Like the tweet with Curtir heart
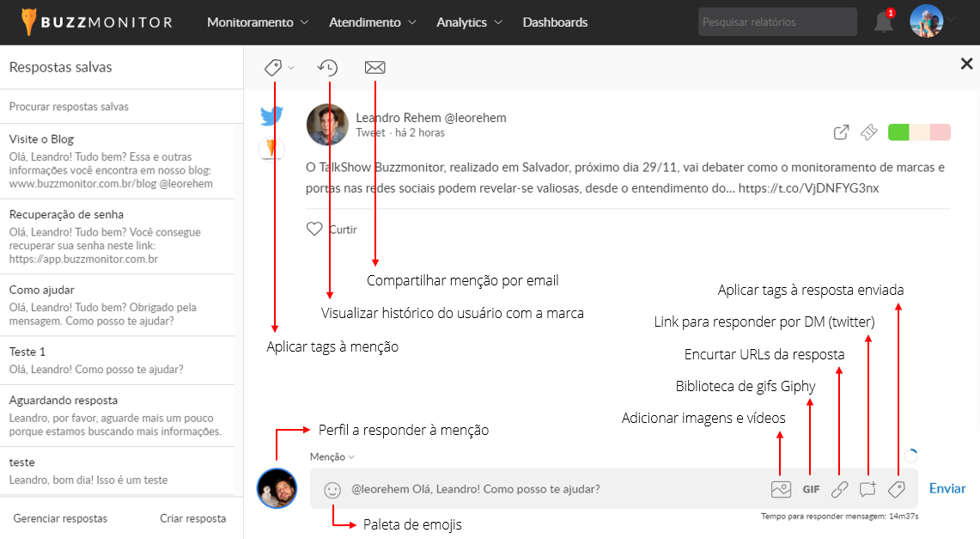Image resolution: width=980 pixels, height=539 pixels. click(314, 230)
